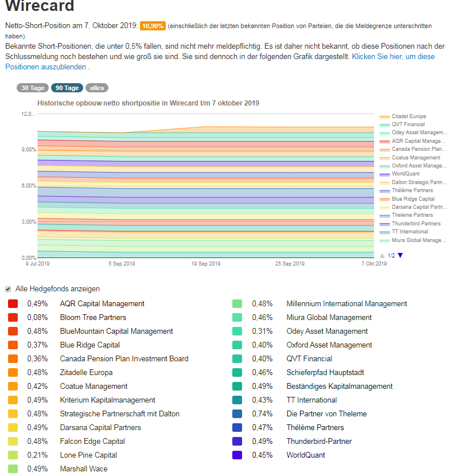
Task: Click purple swatch beside WorldQuant in list
Action: click(237, 455)
